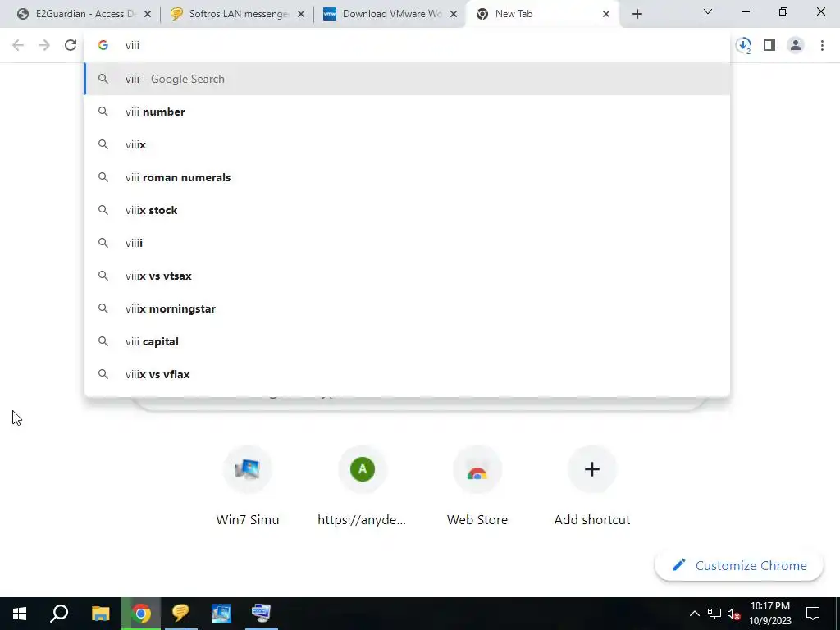The image size is (840, 630).
Task: Open the Web Store shortcut
Action: 477,486
